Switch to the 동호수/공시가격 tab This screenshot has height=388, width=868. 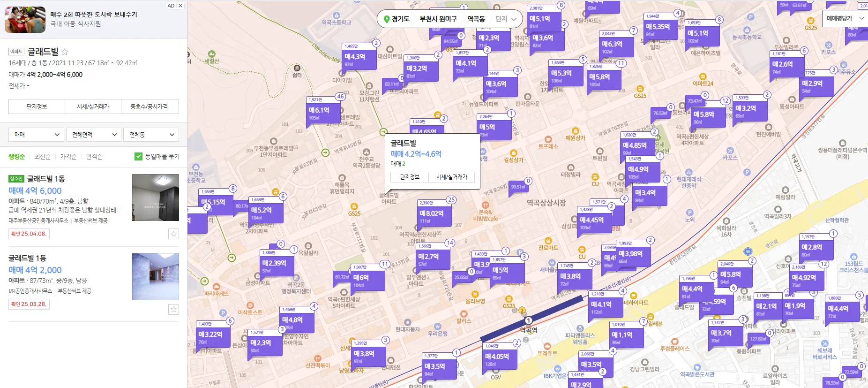pyautogui.click(x=150, y=107)
